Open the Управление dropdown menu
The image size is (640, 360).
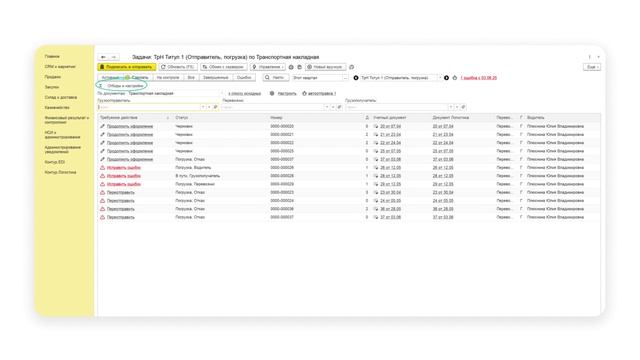click(x=268, y=67)
